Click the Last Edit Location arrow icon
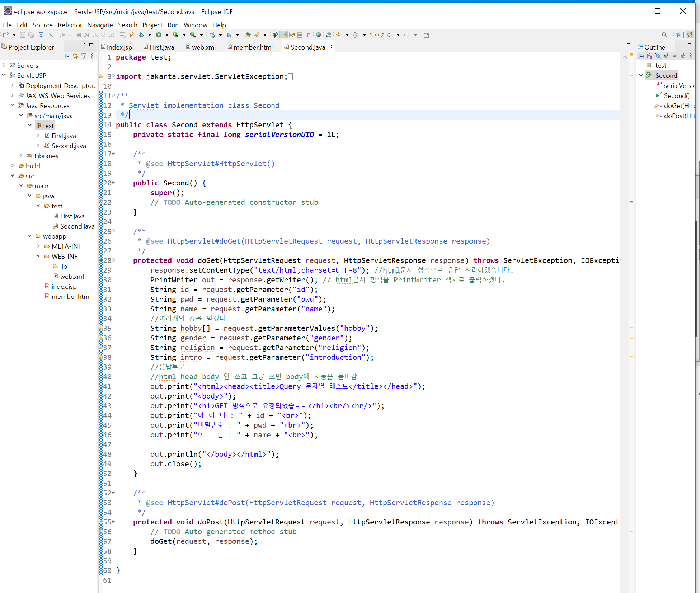The width and height of the screenshot is (700, 593). click(373, 35)
